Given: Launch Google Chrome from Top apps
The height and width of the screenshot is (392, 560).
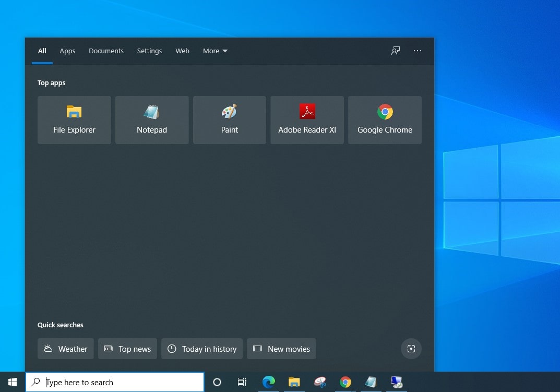Looking at the screenshot, I should click(x=385, y=120).
